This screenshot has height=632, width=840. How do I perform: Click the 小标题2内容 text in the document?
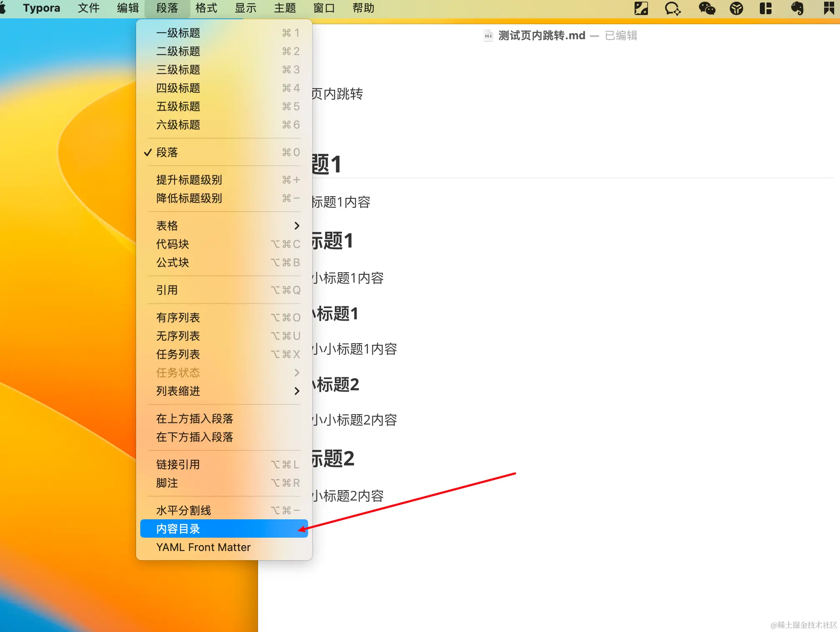pyautogui.click(x=348, y=496)
